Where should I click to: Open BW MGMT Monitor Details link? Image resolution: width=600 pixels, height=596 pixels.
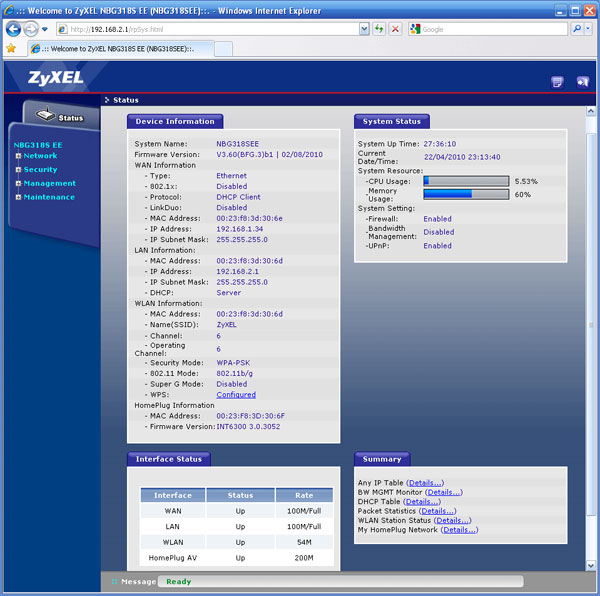point(444,492)
